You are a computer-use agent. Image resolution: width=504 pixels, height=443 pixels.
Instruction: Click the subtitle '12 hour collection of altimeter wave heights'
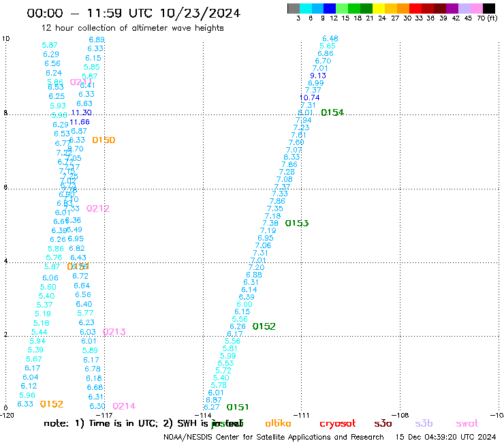click(132, 28)
